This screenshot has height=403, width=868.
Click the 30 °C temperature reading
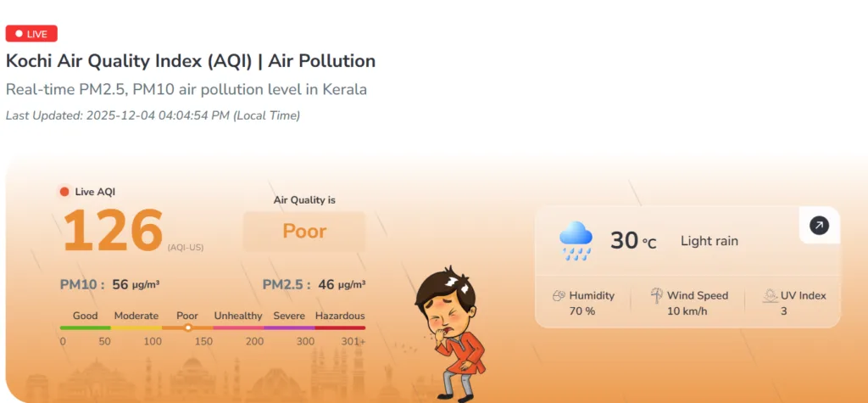(x=633, y=241)
